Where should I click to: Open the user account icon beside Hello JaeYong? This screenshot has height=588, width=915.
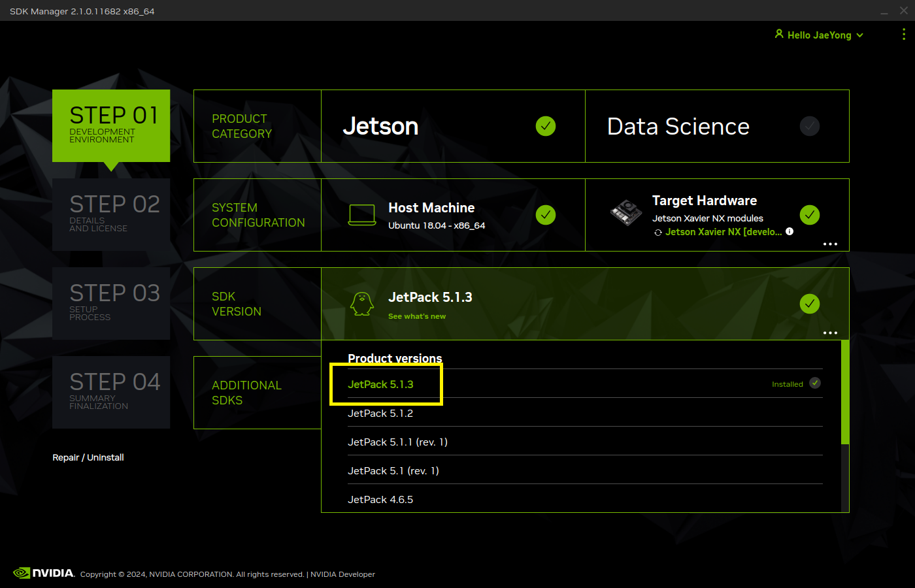[x=779, y=34]
